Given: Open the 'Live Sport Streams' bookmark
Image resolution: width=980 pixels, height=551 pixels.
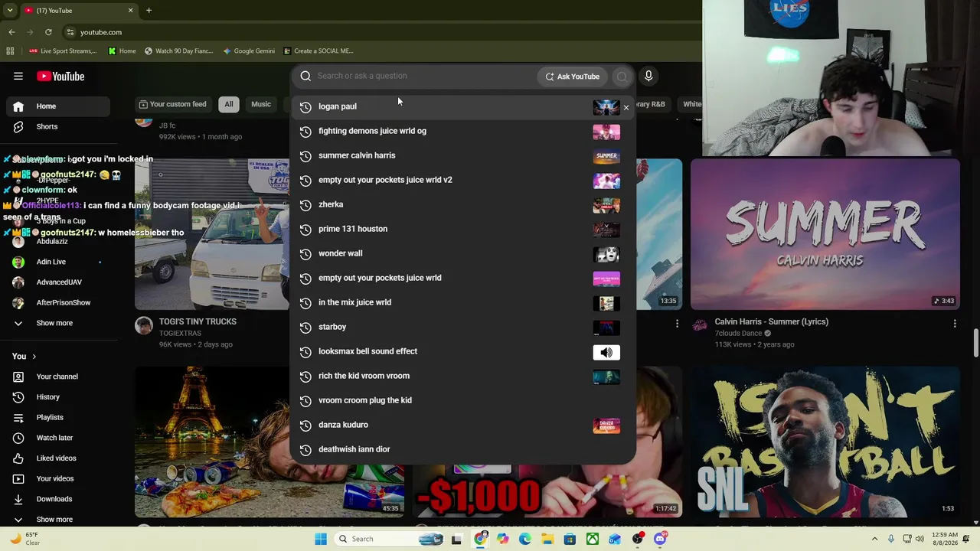Looking at the screenshot, I should pos(63,51).
